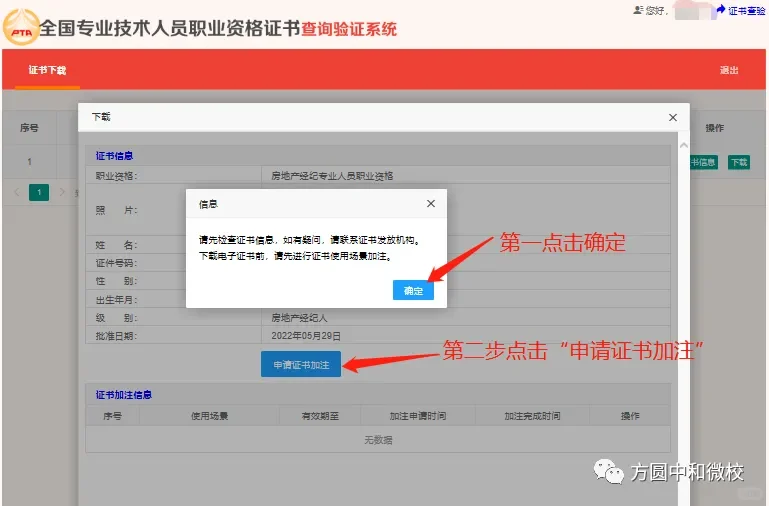This screenshot has height=506, width=769.
Task: Select page 1 in the pagination
Action: pos(39,192)
